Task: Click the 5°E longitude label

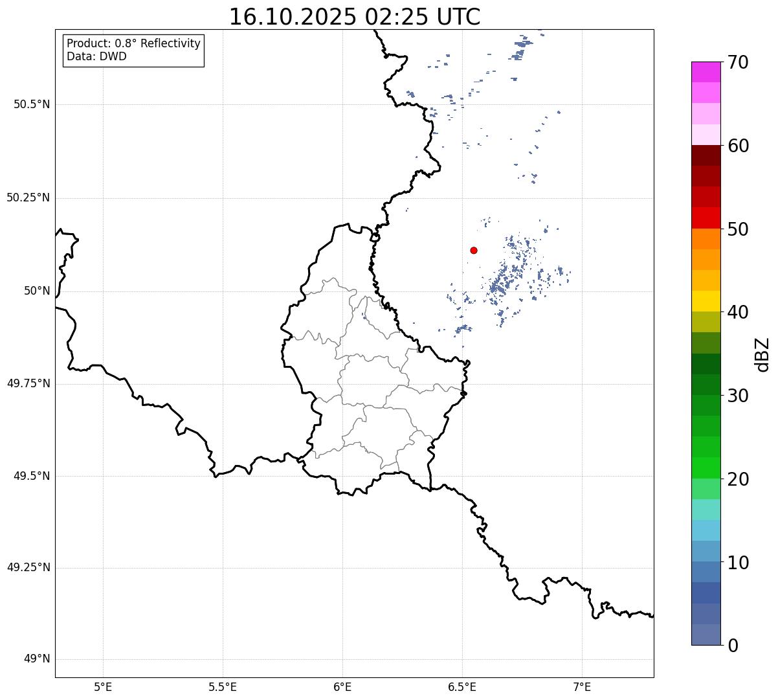Action: (x=103, y=686)
